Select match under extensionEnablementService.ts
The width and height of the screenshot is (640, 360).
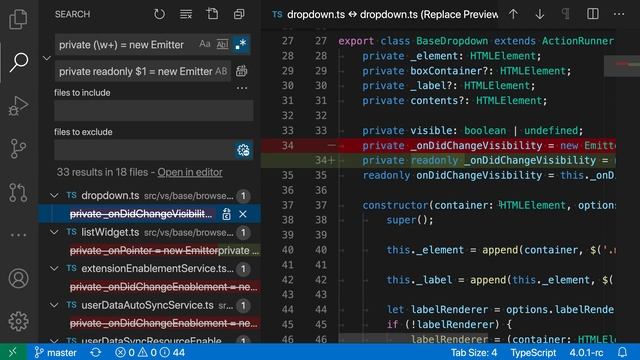click(163, 287)
